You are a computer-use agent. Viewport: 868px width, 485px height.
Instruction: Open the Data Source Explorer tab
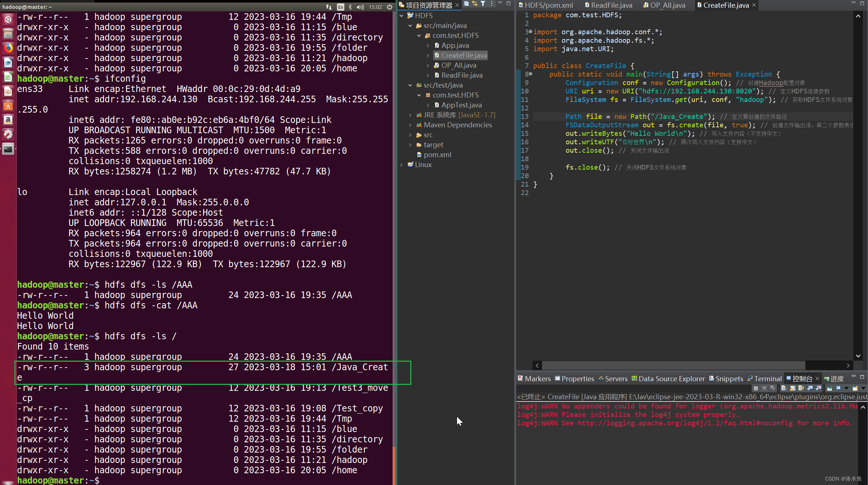[668, 379]
